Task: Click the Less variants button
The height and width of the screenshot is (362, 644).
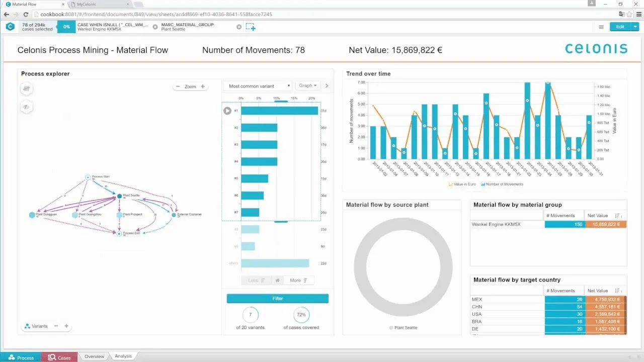Action: pos(256,281)
